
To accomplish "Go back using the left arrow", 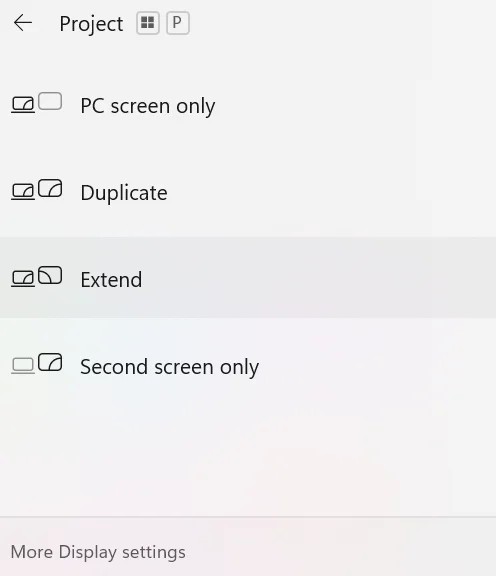I will pyautogui.click(x=23, y=23).
